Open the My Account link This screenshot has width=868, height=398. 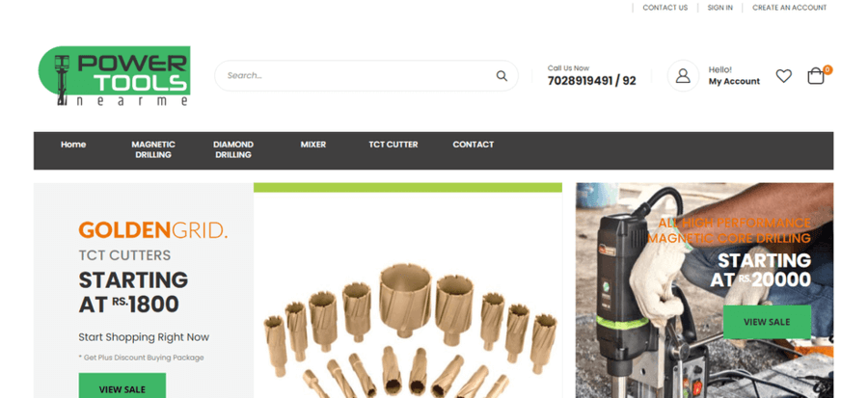click(734, 81)
